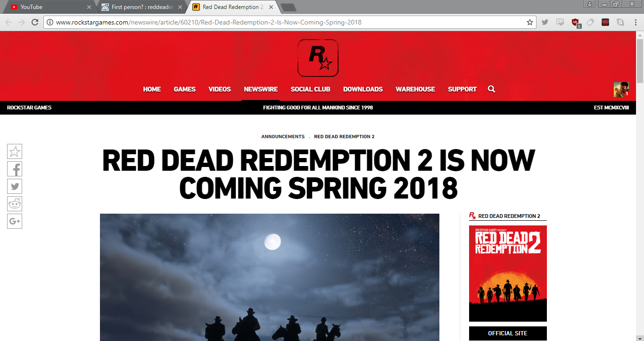This screenshot has height=341, width=644.
Task: Submit the article to Reddit
Action: point(15,203)
